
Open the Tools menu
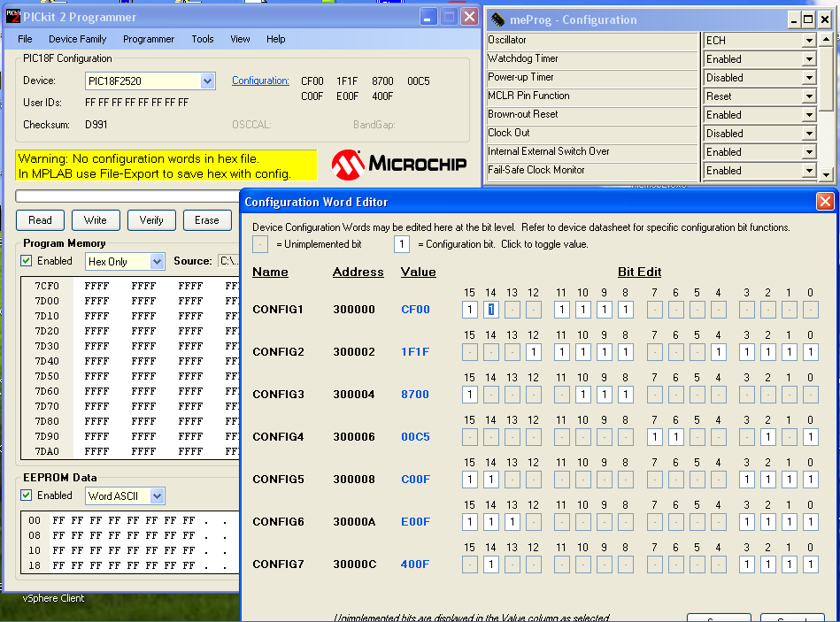[203, 39]
